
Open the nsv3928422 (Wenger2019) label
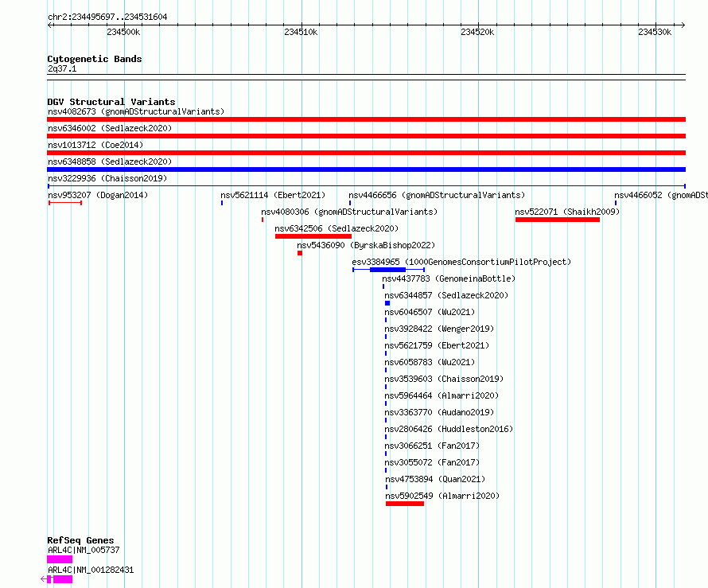pyautogui.click(x=439, y=329)
